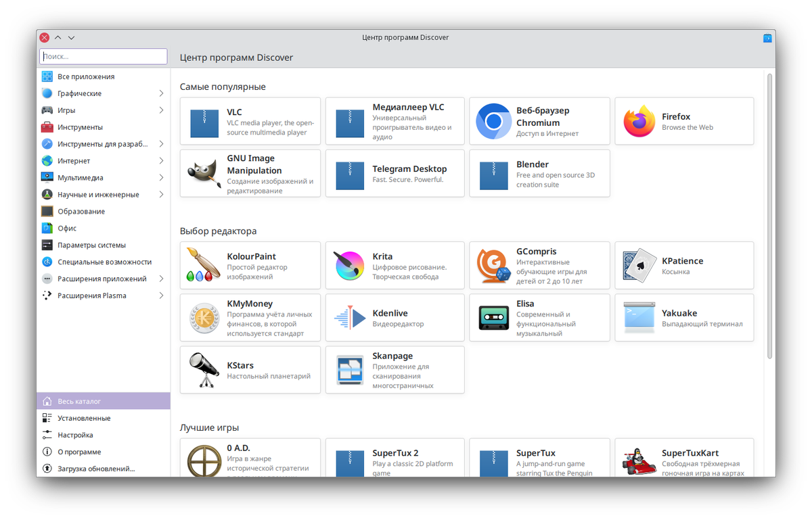Click the Офис category icon
Image resolution: width=812 pixels, height=520 pixels.
point(47,228)
